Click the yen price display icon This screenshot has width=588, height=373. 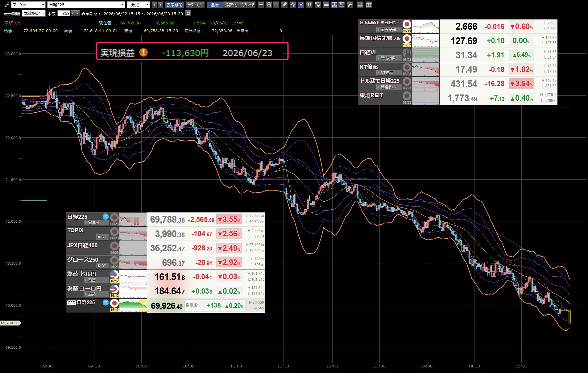click(x=301, y=5)
